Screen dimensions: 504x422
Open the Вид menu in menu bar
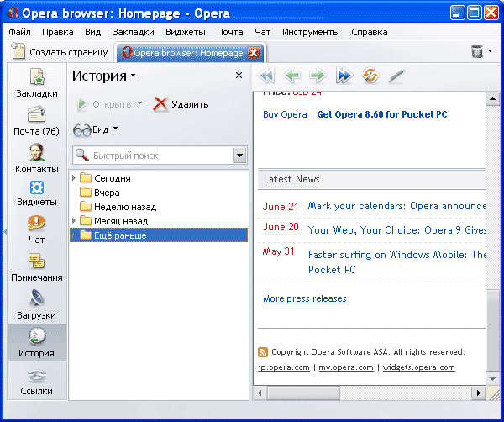(x=93, y=32)
